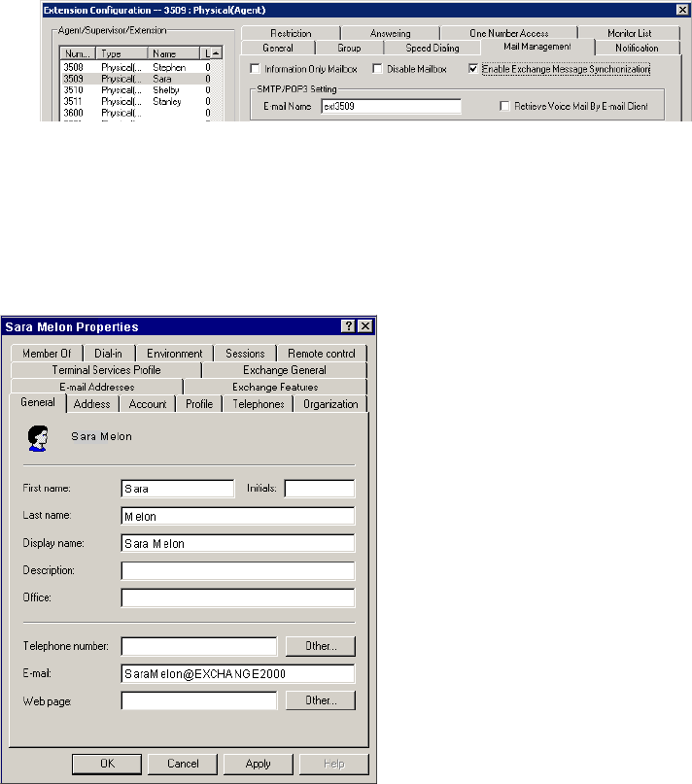Select the Monitor List tab
692x784 pixels.
[x=630, y=33]
